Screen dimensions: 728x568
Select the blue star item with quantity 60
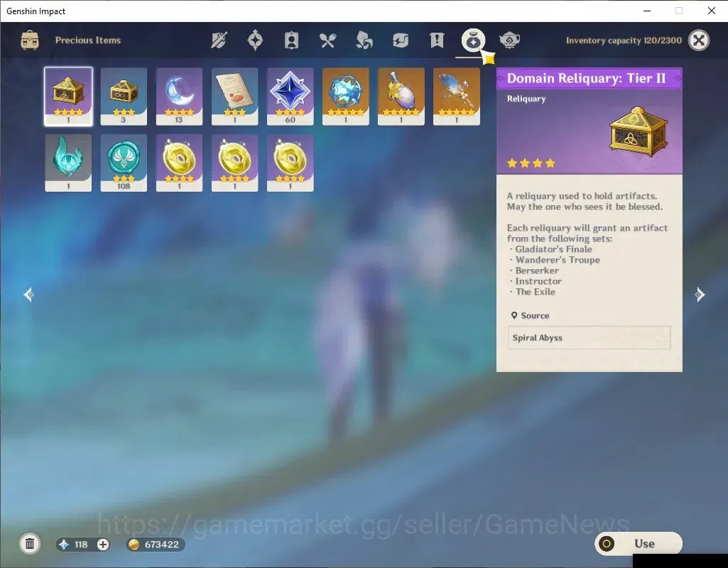coord(290,97)
